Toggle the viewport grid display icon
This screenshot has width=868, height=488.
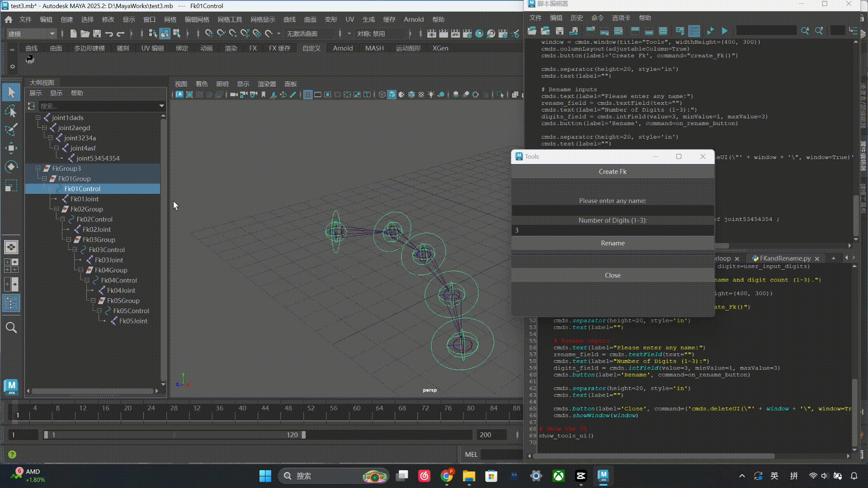click(x=308, y=94)
